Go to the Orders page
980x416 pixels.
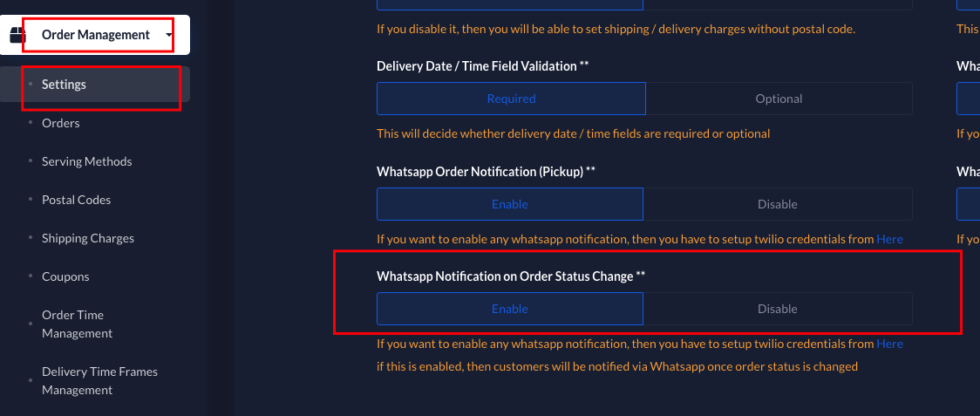pyautogui.click(x=60, y=123)
